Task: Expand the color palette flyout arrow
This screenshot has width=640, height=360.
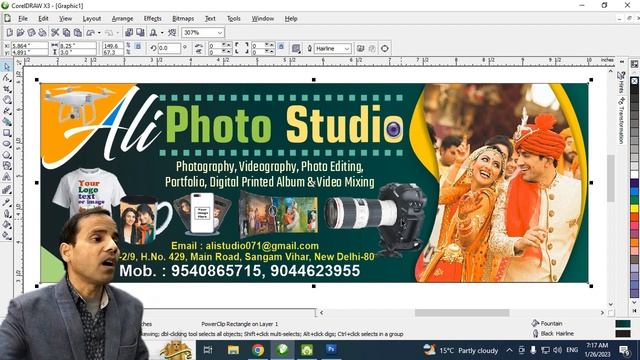Action: tap(635, 311)
